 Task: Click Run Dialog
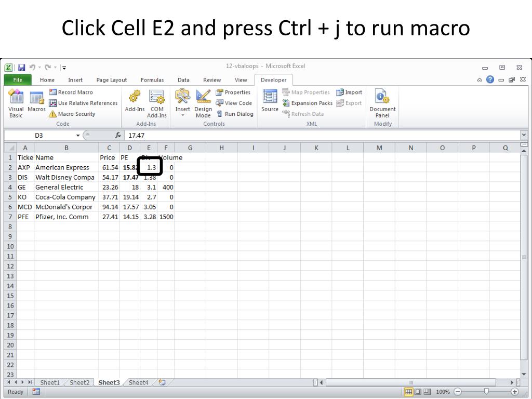[235, 114]
